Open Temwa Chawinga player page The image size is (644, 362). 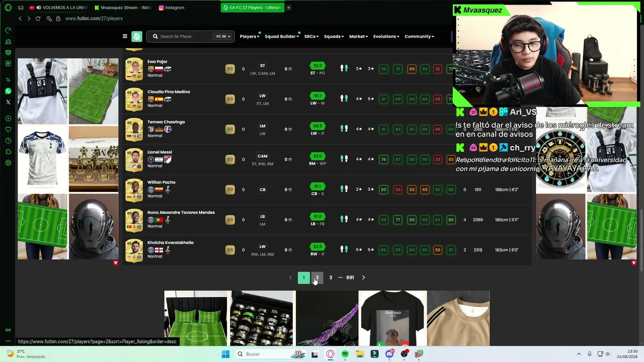pos(166,122)
